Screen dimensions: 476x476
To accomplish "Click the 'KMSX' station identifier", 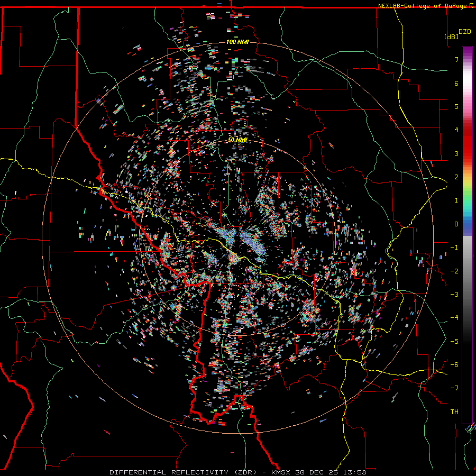I will coord(281,472).
